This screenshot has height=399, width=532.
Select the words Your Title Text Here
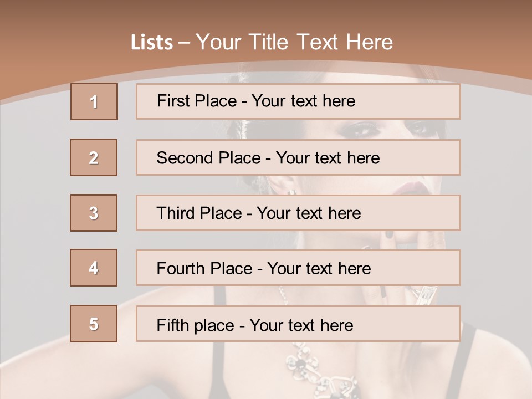point(294,42)
